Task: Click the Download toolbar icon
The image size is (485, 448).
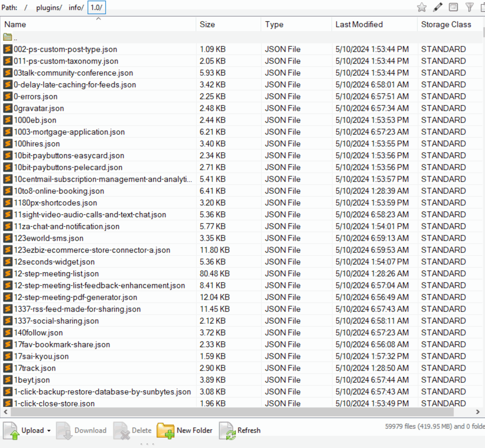Action: click(x=64, y=431)
